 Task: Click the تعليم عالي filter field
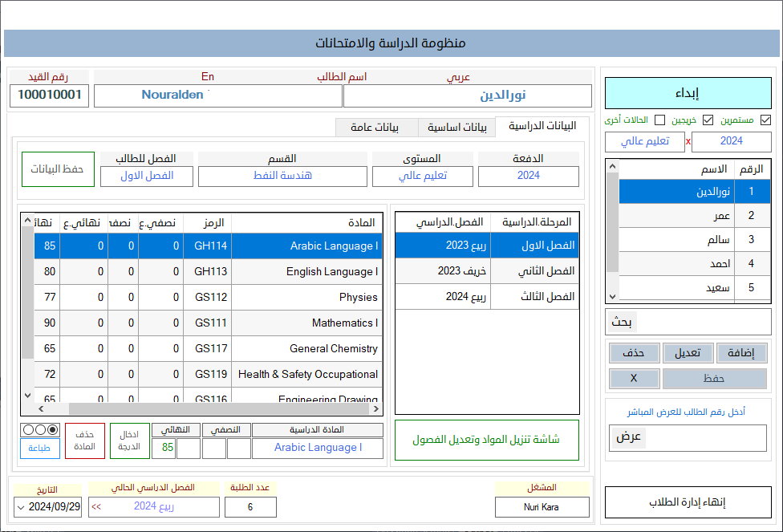pos(645,141)
